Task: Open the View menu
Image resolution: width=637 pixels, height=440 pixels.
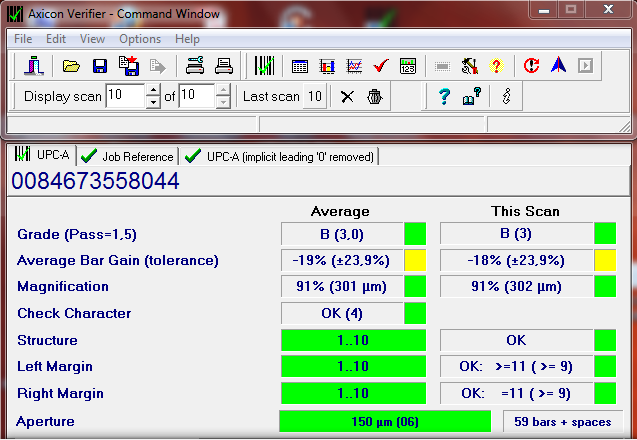Action: [x=92, y=39]
